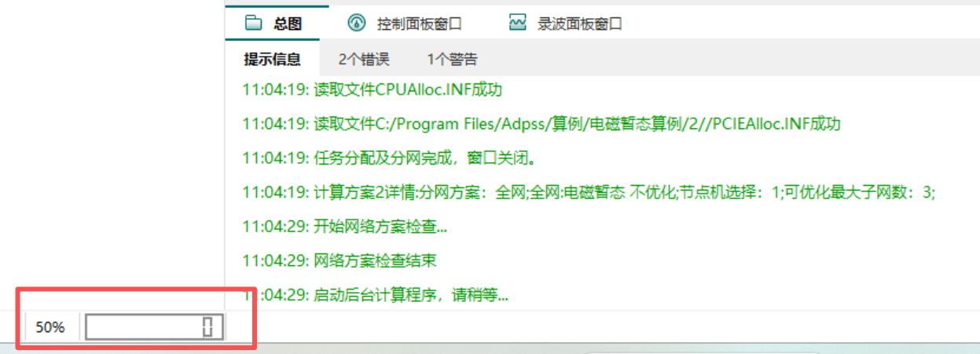Select the 计算方案2详情 log line
The image size is (980, 354).
[x=588, y=193]
